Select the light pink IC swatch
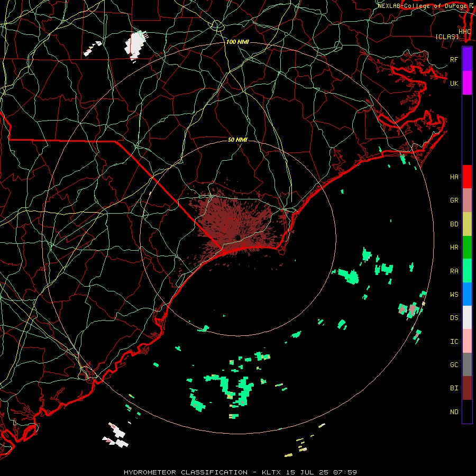 [x=467, y=341]
